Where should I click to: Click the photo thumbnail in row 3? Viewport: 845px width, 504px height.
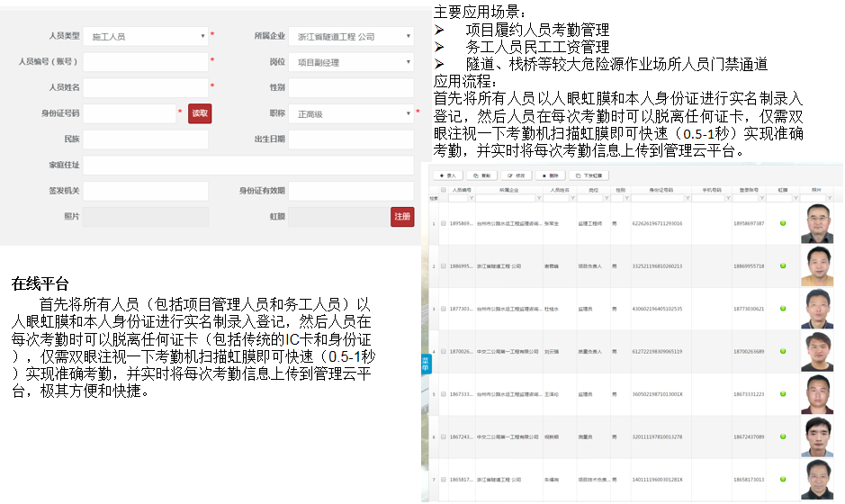tap(816, 309)
